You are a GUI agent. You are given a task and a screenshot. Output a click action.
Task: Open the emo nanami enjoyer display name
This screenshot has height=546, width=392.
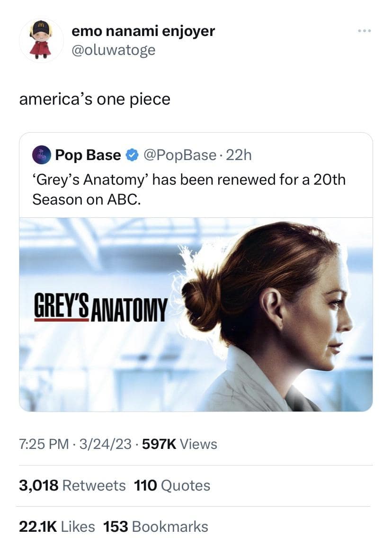[x=143, y=31]
